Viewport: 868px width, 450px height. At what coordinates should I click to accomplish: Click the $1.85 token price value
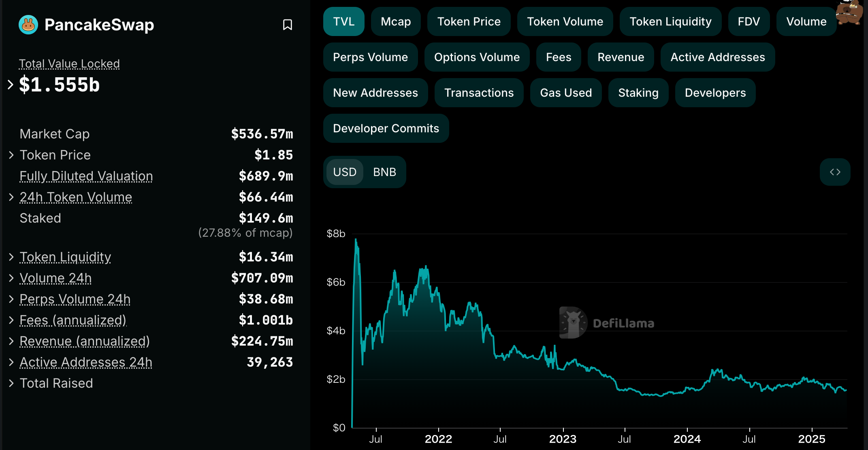pyautogui.click(x=273, y=155)
